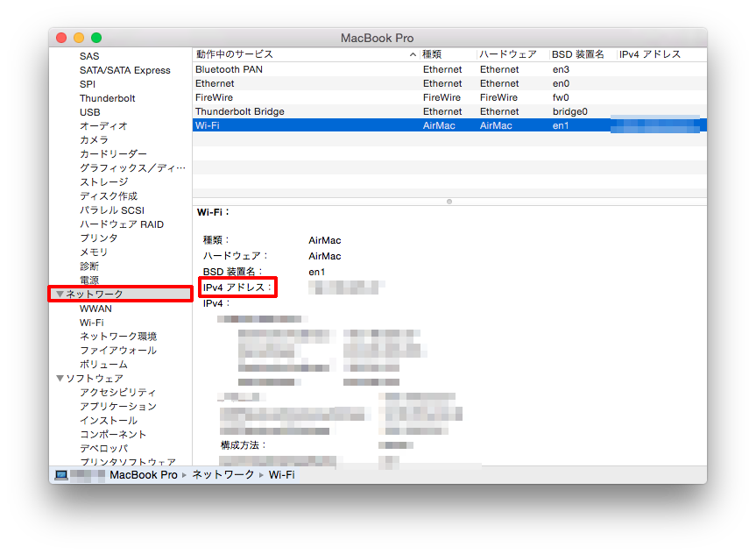The width and height of the screenshot is (756, 554).
Task: Click the IPv4 アドレス: detail label
Action: coord(237,288)
